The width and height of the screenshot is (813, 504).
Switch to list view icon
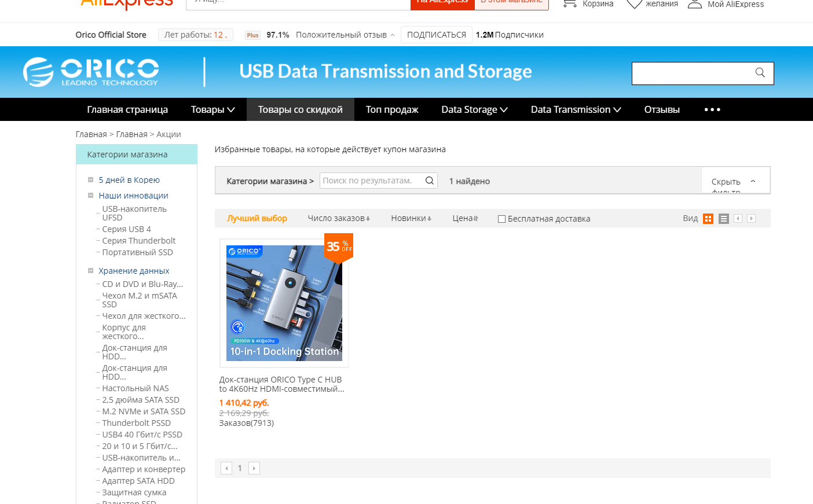[724, 219]
